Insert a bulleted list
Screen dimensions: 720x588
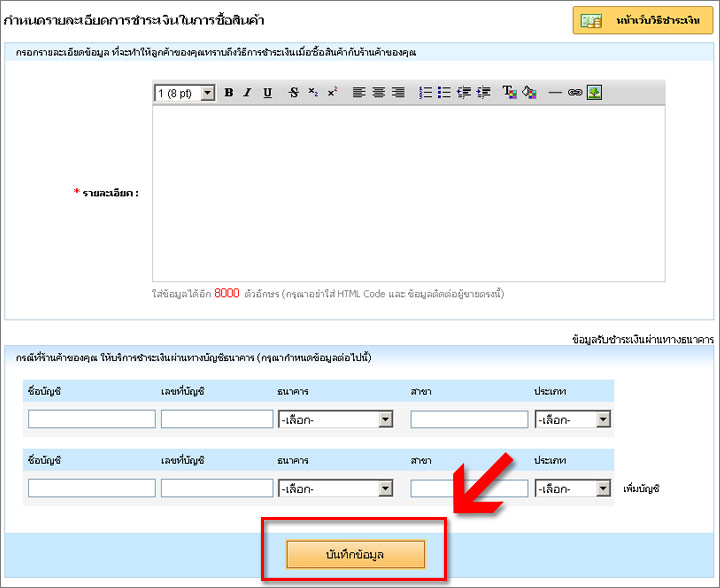444,93
